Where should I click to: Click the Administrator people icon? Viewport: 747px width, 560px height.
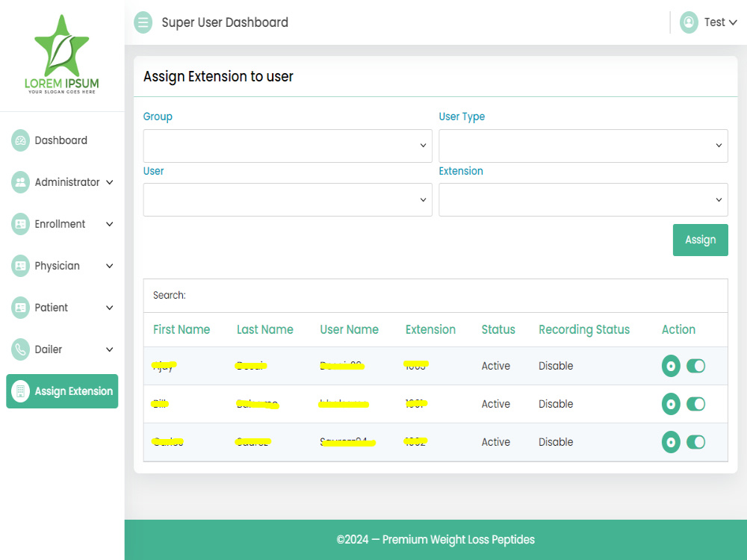click(x=20, y=182)
